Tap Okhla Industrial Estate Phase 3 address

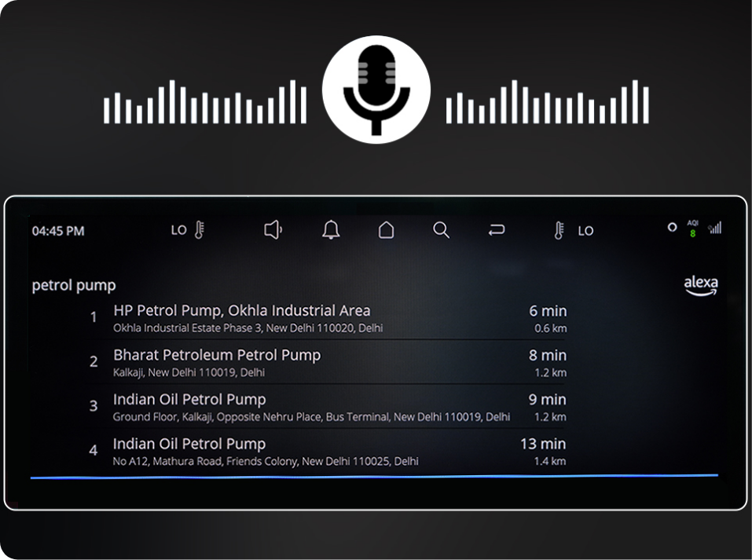pos(248,328)
